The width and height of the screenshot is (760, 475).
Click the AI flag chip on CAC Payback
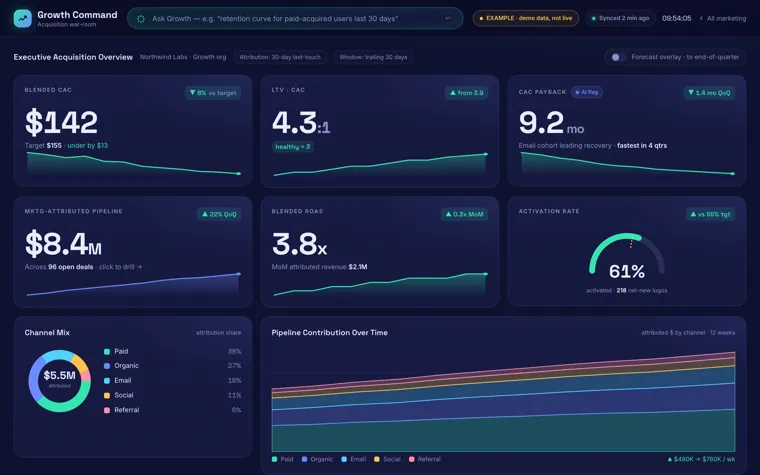[x=586, y=92]
